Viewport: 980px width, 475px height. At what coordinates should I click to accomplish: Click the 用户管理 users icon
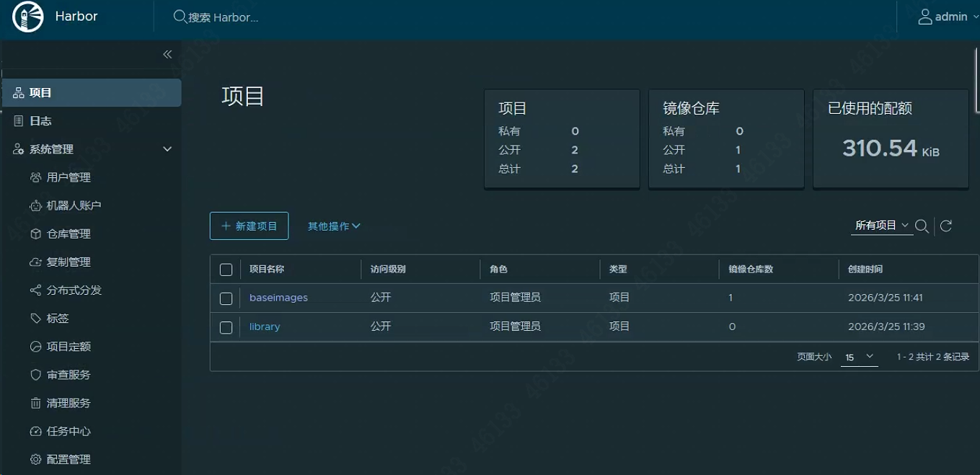[x=35, y=177]
